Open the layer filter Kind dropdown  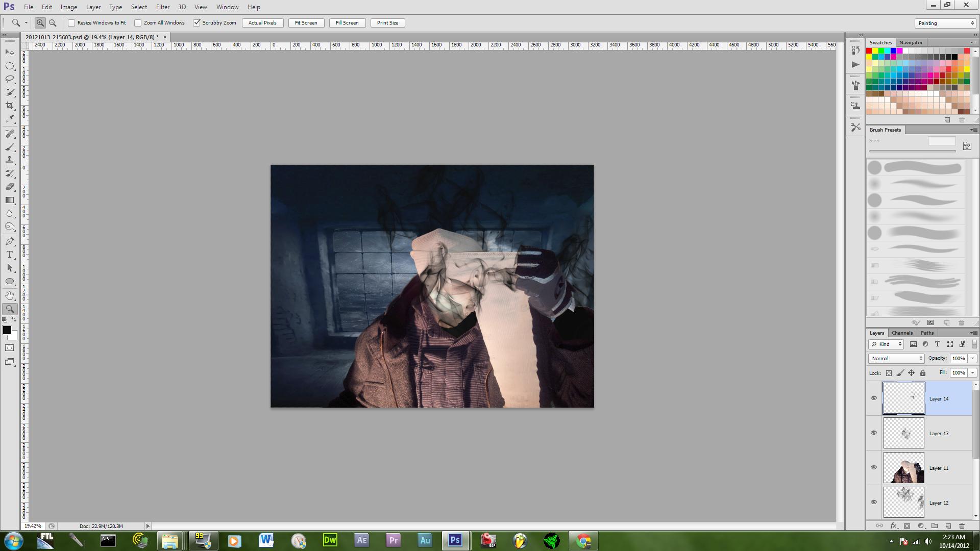pyautogui.click(x=886, y=344)
